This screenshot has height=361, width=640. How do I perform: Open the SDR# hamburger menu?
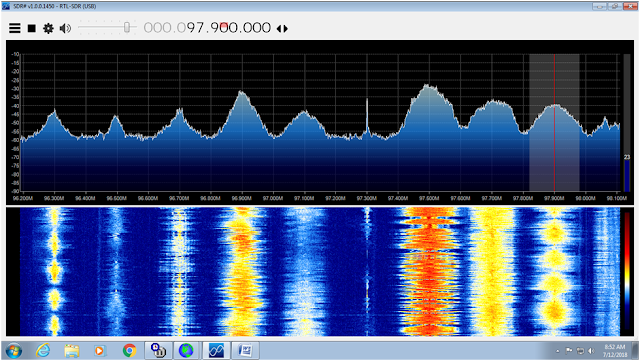15,28
